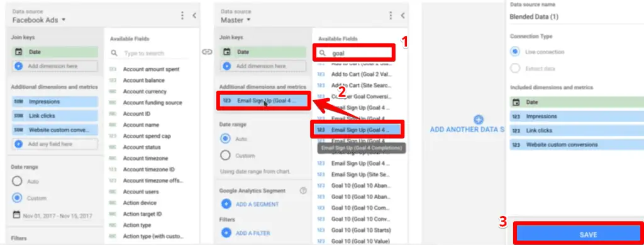
Task: Click ADD ANOTHER DATA SOURCE plus button
Action: [x=478, y=120]
